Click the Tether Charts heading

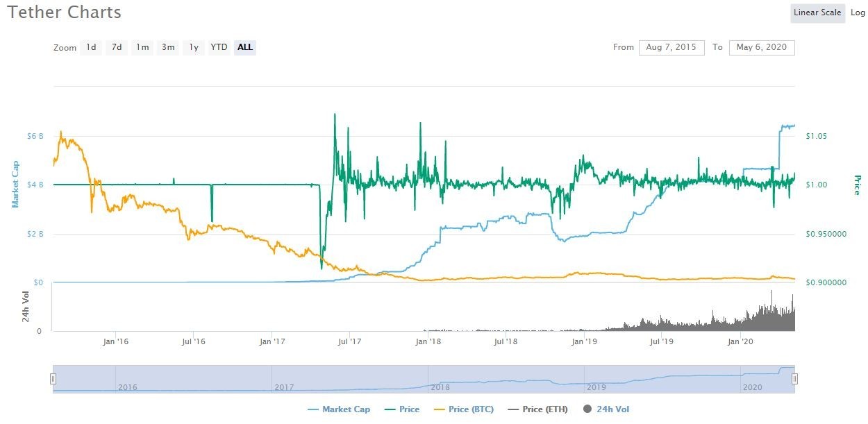pyautogui.click(x=65, y=12)
